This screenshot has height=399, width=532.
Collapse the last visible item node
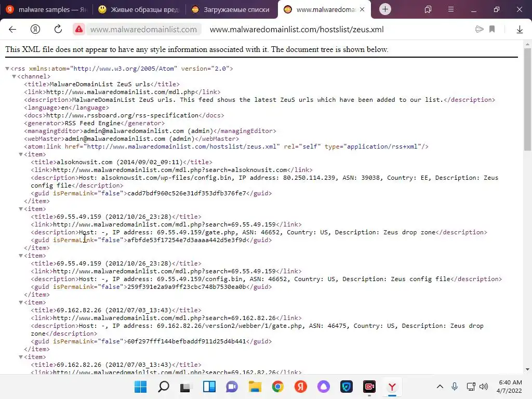click(21, 357)
